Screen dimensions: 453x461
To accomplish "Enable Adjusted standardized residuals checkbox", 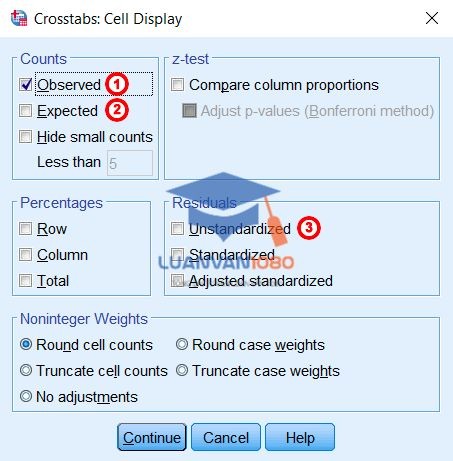I will pyautogui.click(x=177, y=281).
